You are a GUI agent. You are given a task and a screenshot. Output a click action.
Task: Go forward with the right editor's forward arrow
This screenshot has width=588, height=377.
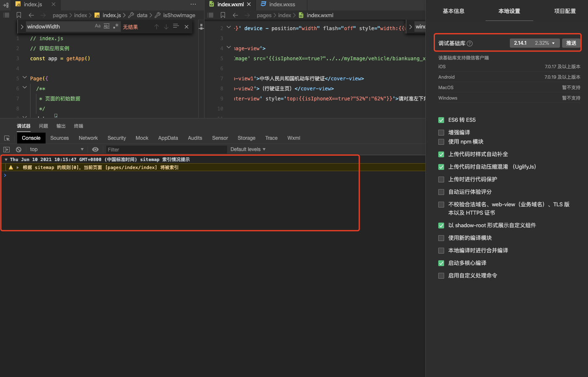tap(247, 15)
